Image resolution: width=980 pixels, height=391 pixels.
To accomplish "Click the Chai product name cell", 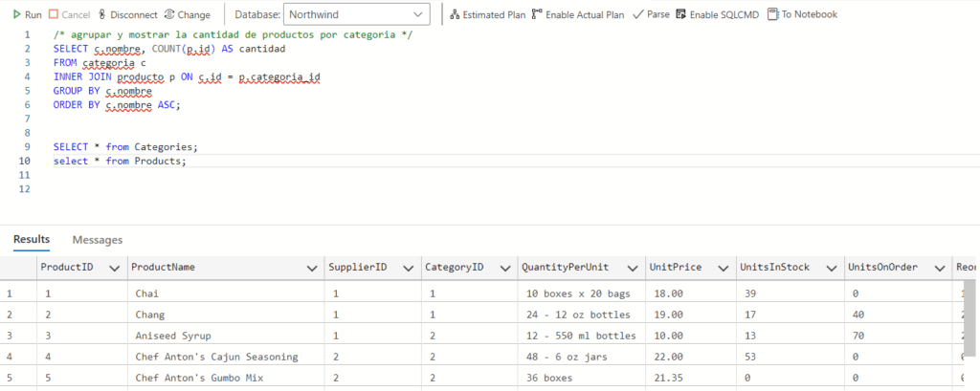I will tap(148, 294).
